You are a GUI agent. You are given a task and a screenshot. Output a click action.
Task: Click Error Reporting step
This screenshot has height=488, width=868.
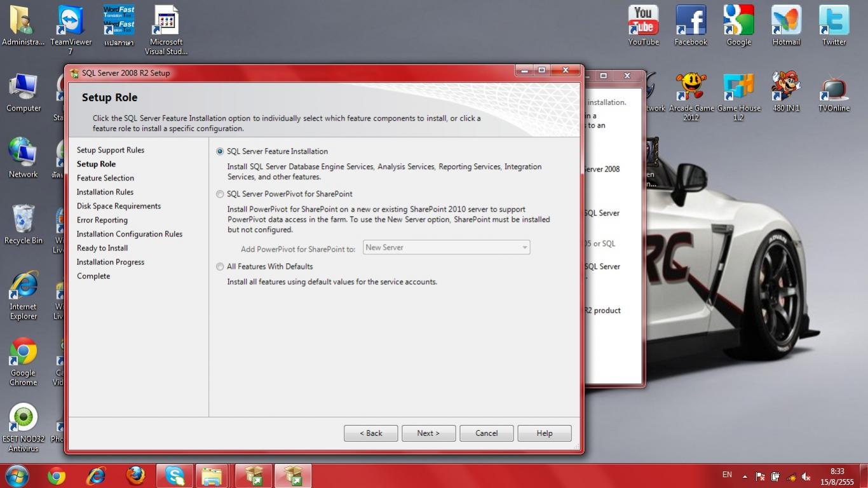point(102,220)
